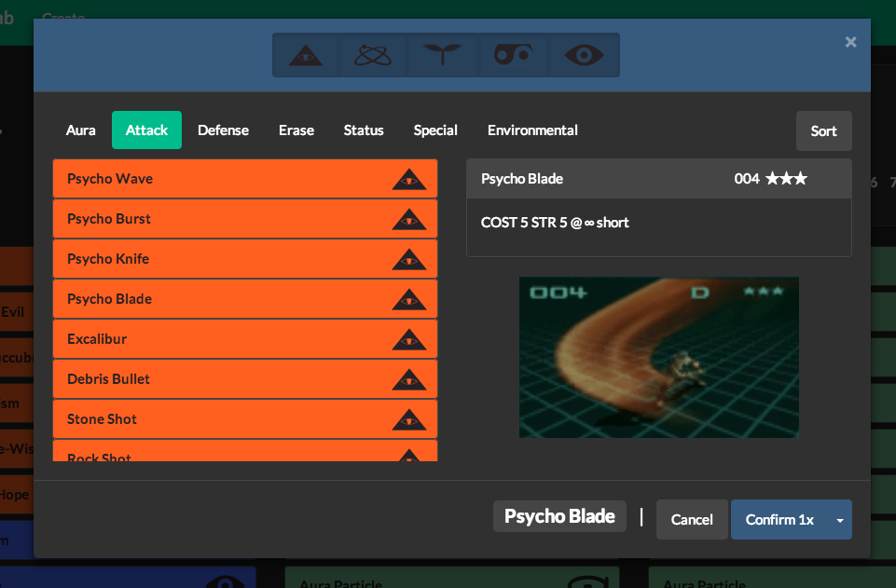
Task: Close the skill picker dialog
Action: coord(851,42)
